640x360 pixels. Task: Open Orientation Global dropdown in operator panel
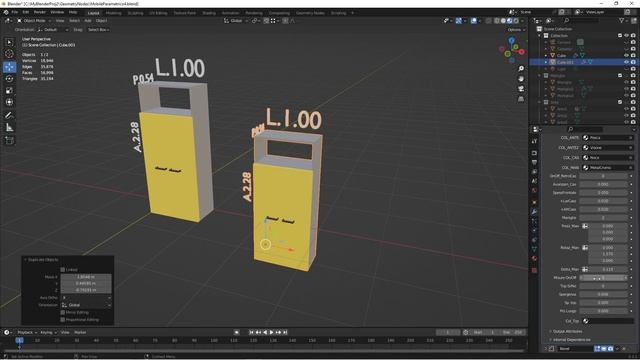coord(86,305)
